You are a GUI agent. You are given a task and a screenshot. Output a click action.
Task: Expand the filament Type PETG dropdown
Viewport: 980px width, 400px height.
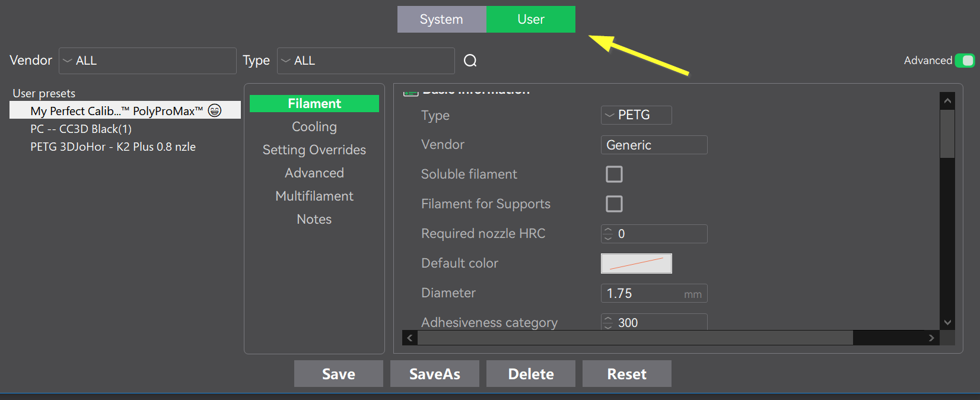pyautogui.click(x=636, y=115)
